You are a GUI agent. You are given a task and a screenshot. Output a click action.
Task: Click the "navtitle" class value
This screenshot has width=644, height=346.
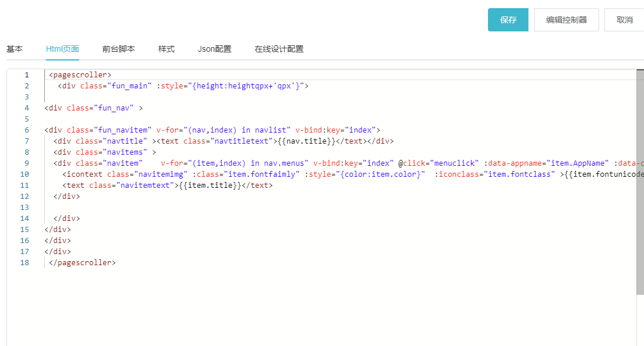point(125,141)
